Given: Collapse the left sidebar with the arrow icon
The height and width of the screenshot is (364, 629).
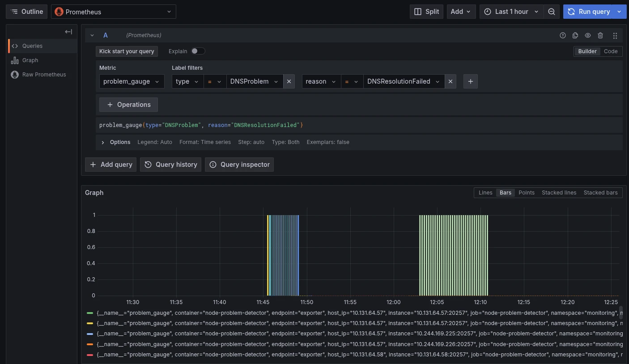Looking at the screenshot, I should click(68, 32).
